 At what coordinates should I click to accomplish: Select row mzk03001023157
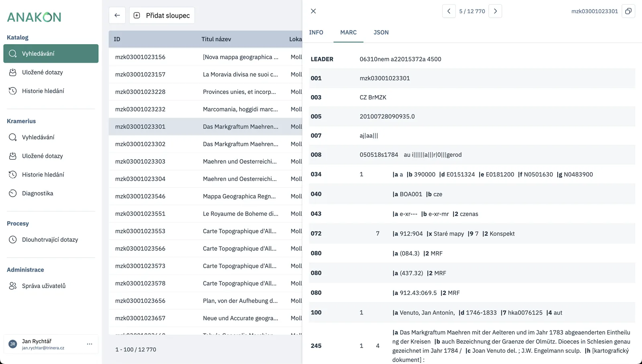(x=205, y=74)
